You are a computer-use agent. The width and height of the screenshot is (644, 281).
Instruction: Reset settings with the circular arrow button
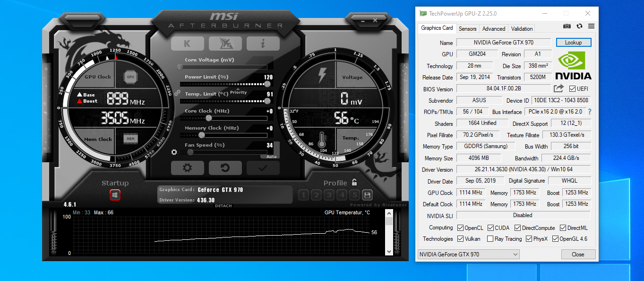[225, 168]
